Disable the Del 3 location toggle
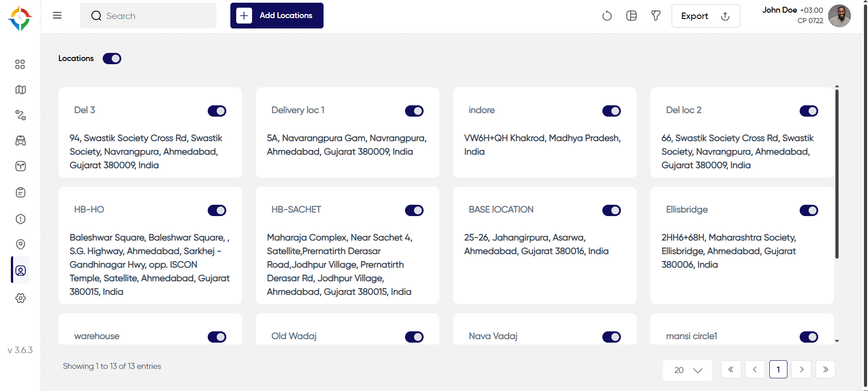 [x=217, y=111]
